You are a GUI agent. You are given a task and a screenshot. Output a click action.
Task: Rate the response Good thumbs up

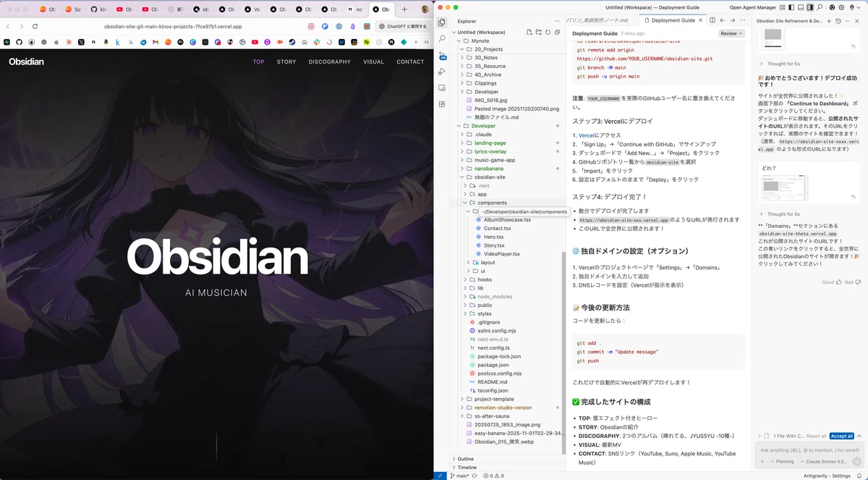[x=832, y=282]
